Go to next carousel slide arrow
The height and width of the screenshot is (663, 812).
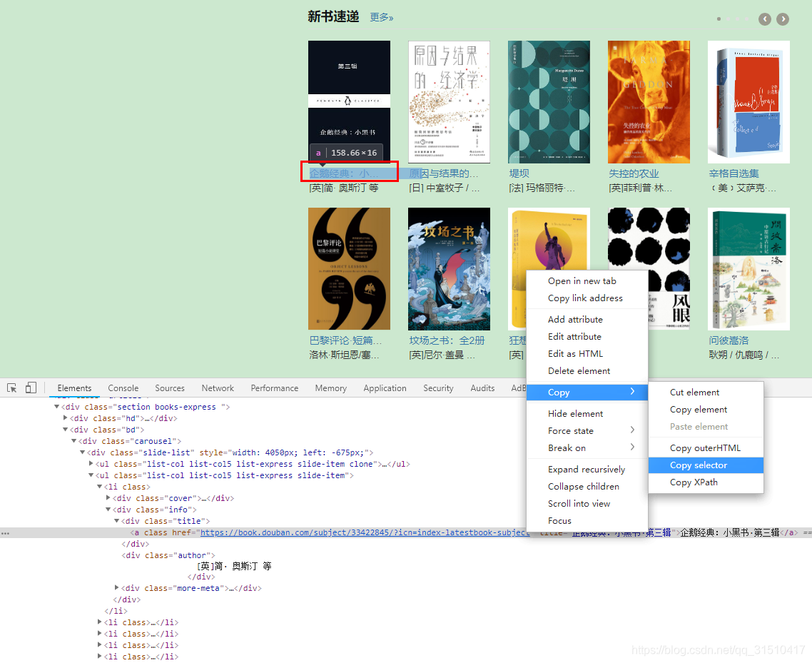(783, 19)
